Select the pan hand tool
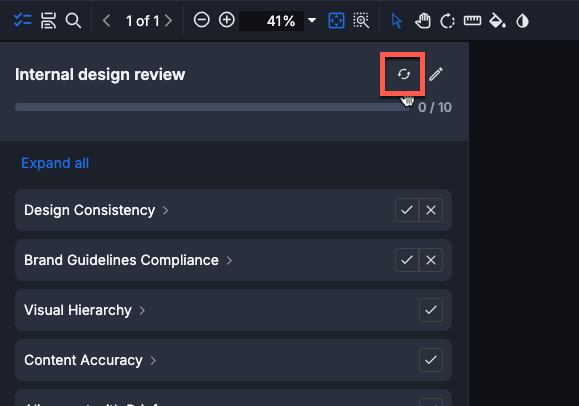The height and width of the screenshot is (406, 579). click(422, 21)
